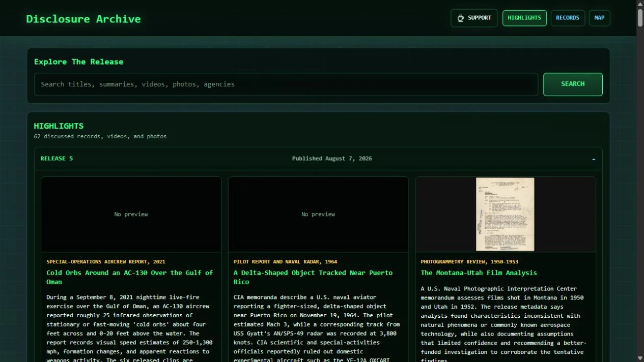Open Cold Orbs Around an AC-130 title link
Image resolution: width=644 pixels, height=362 pixels.
tap(130, 277)
